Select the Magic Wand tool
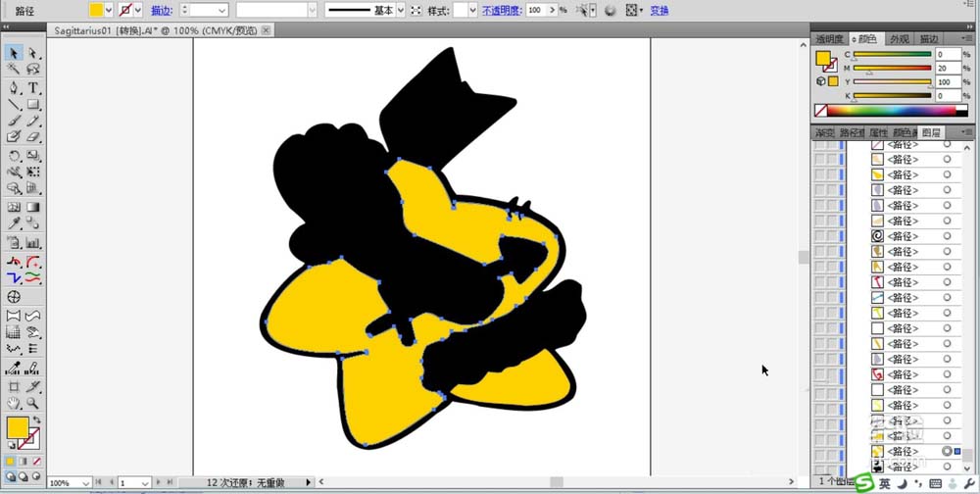This screenshot has width=980, height=494. click(x=14, y=69)
